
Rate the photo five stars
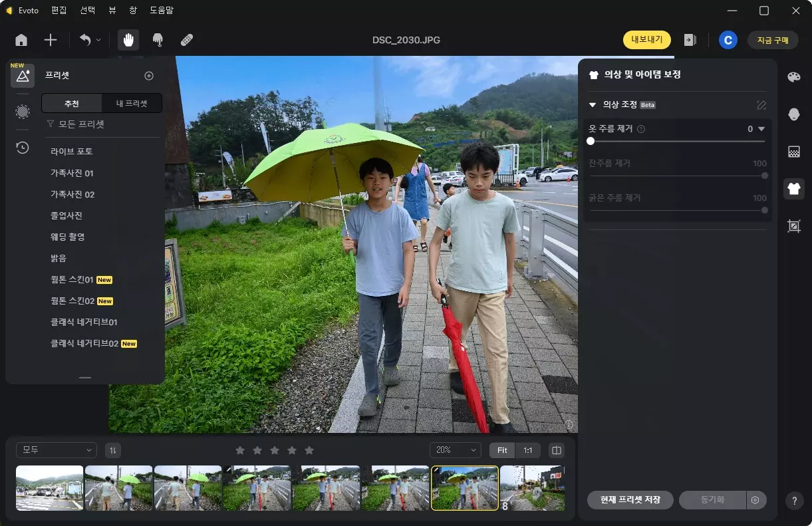(x=309, y=450)
